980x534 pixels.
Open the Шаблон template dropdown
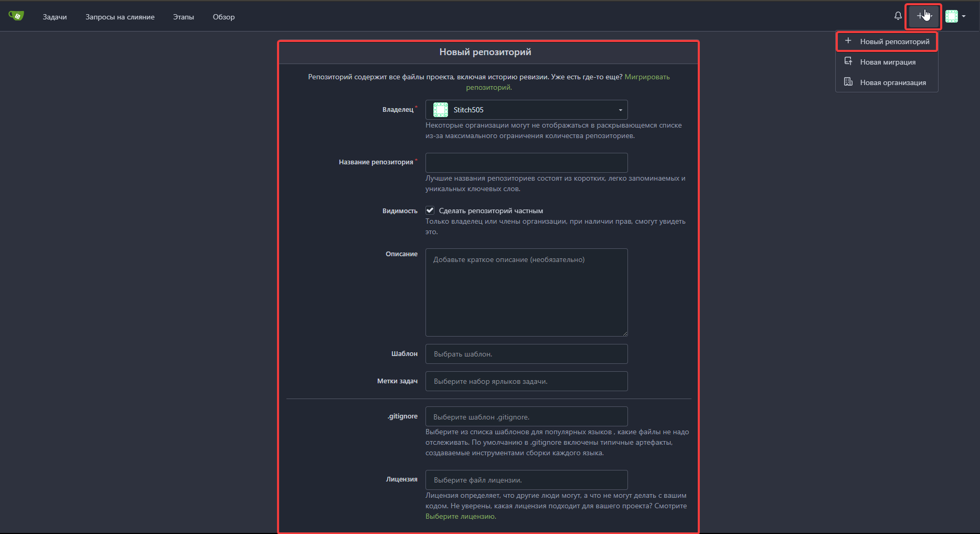[x=526, y=354]
